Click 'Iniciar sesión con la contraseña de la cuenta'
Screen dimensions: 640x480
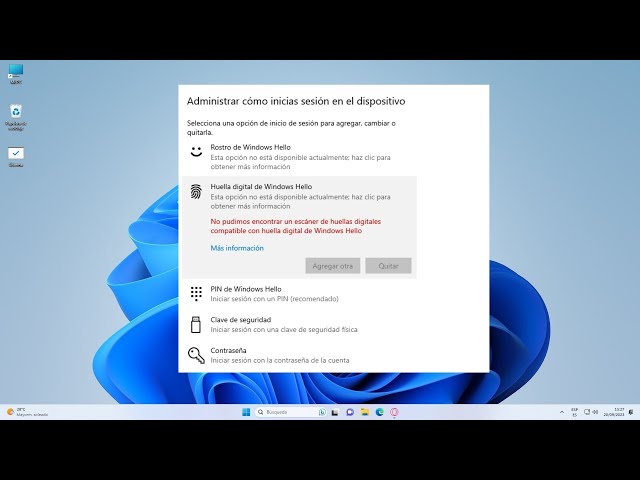click(280, 360)
